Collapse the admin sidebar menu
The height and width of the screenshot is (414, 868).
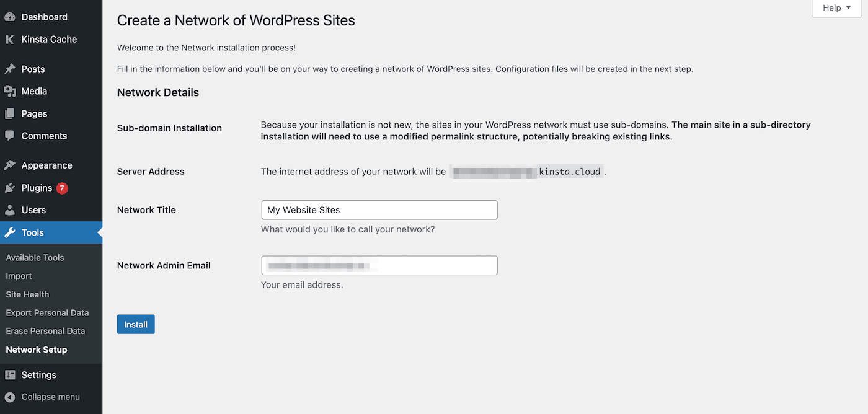point(43,397)
